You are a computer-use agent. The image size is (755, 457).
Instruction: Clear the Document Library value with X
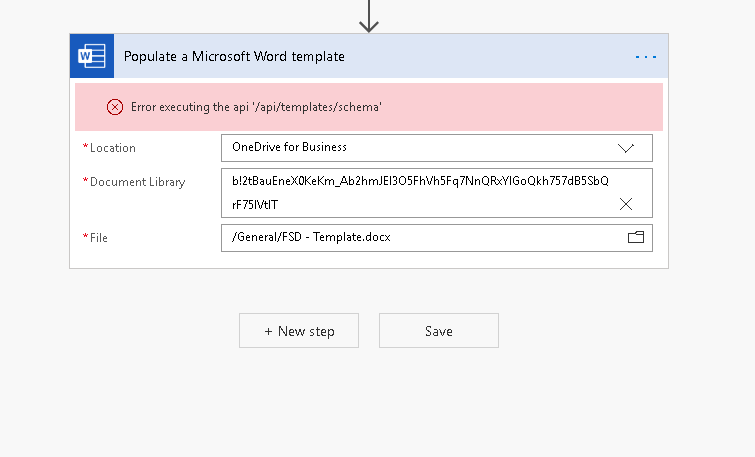click(625, 204)
